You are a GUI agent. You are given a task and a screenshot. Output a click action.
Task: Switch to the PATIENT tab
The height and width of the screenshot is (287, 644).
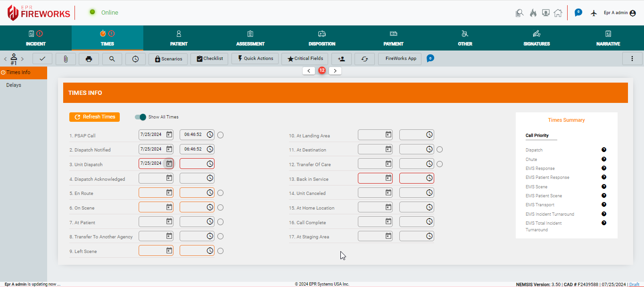click(179, 38)
